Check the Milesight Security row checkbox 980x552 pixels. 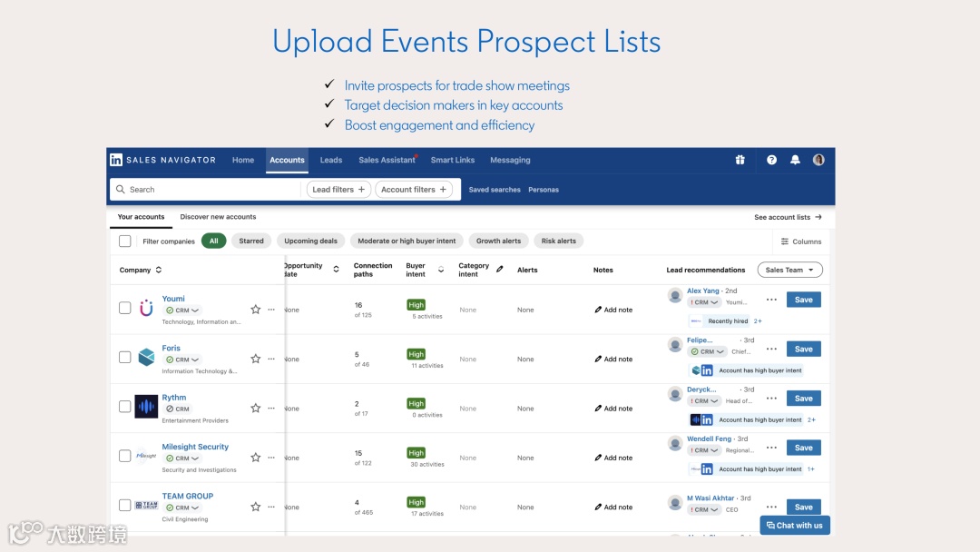[125, 457]
